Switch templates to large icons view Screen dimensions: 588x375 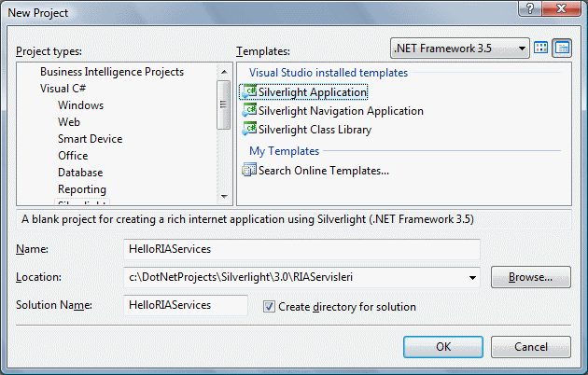point(541,48)
